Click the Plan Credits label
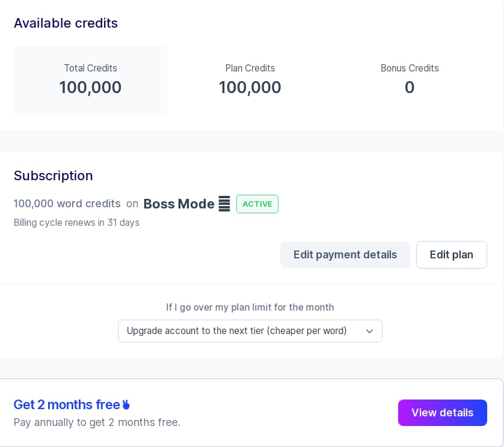The width and height of the screenshot is (504, 447). 250,68
